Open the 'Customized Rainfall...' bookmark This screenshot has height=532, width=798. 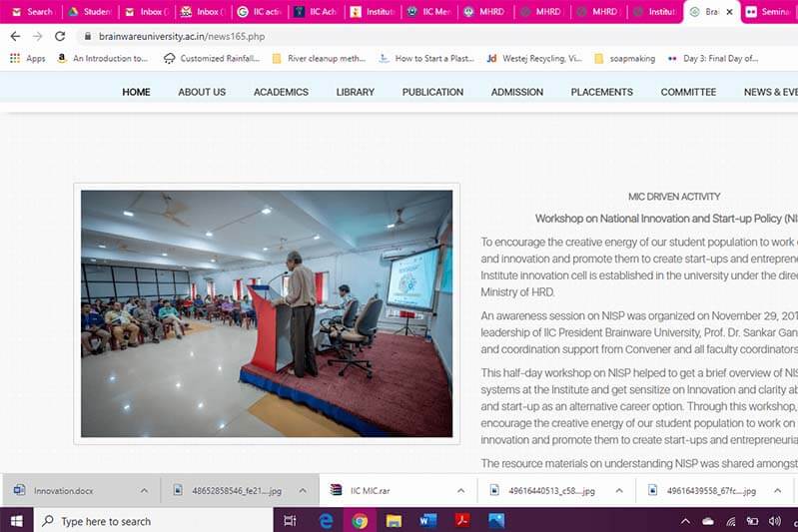212,59
